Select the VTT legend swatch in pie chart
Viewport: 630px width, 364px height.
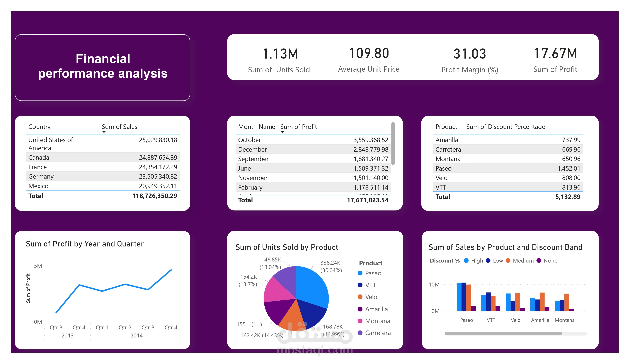point(360,285)
